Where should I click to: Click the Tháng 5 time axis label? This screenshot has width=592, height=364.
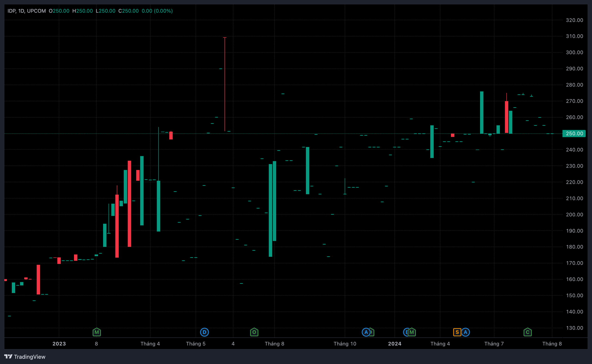click(x=196, y=344)
